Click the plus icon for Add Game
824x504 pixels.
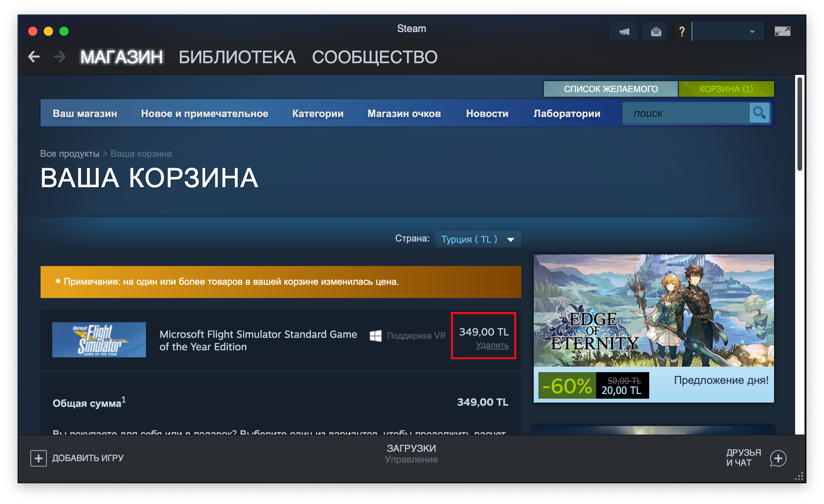click(39, 458)
